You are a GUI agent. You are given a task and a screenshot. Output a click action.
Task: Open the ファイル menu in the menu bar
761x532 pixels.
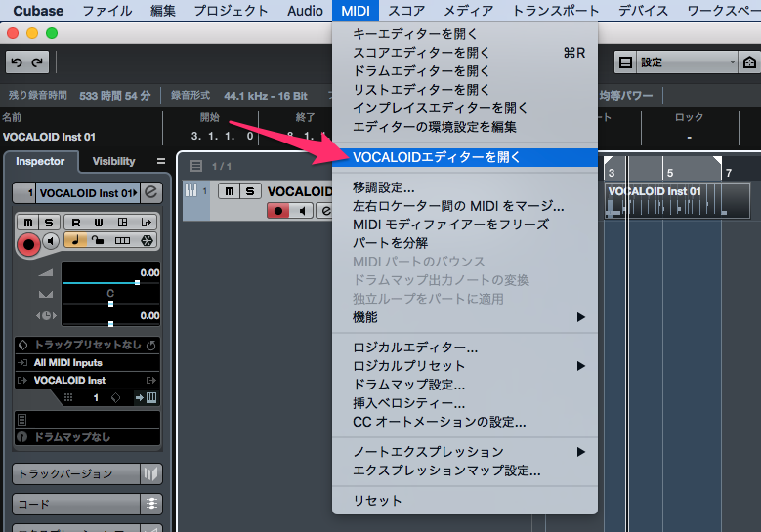[107, 10]
